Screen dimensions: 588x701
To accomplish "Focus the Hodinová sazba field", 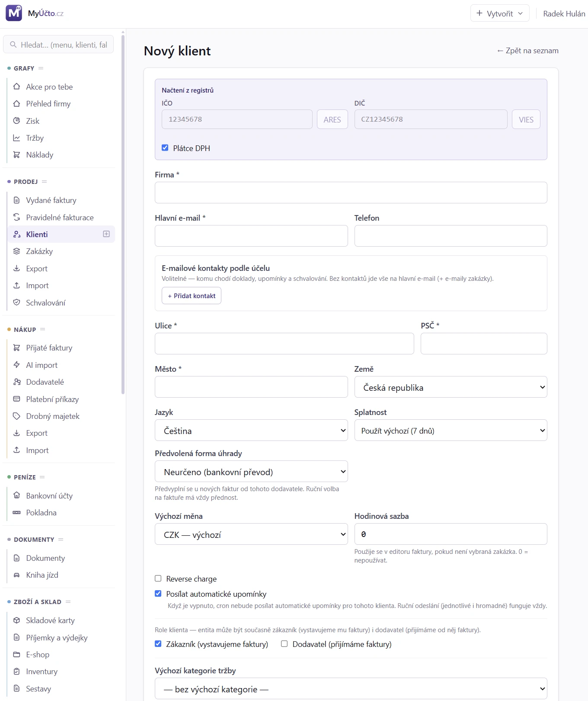I will click(451, 534).
